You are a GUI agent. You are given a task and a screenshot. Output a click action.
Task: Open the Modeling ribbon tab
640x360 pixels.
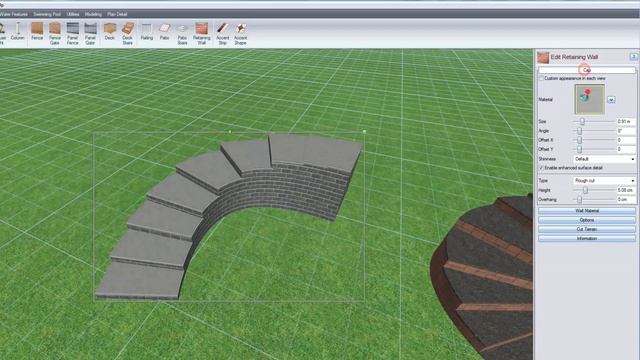tap(93, 14)
